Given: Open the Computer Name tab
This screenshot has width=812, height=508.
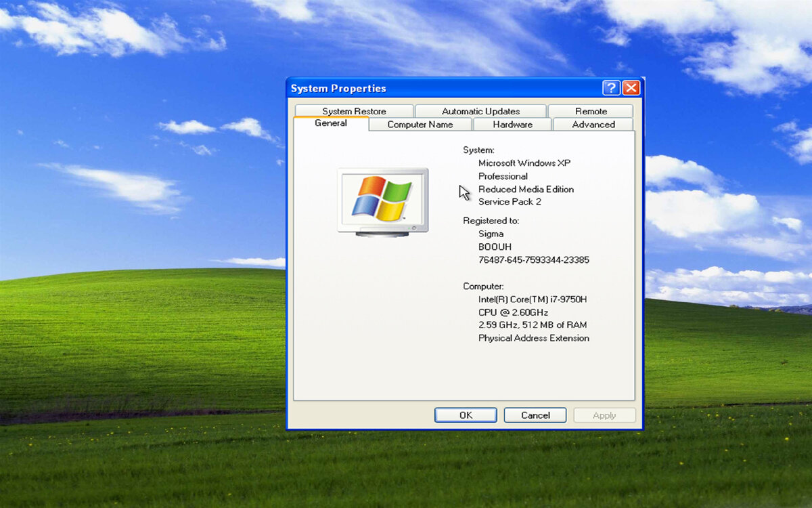Looking at the screenshot, I should pyautogui.click(x=420, y=125).
